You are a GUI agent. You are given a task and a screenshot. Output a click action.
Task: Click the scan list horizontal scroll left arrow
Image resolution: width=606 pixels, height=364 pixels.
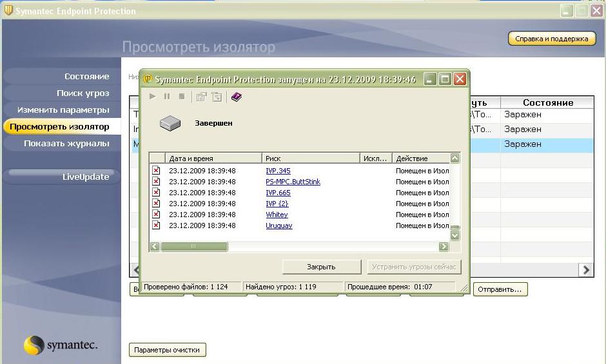pos(155,246)
